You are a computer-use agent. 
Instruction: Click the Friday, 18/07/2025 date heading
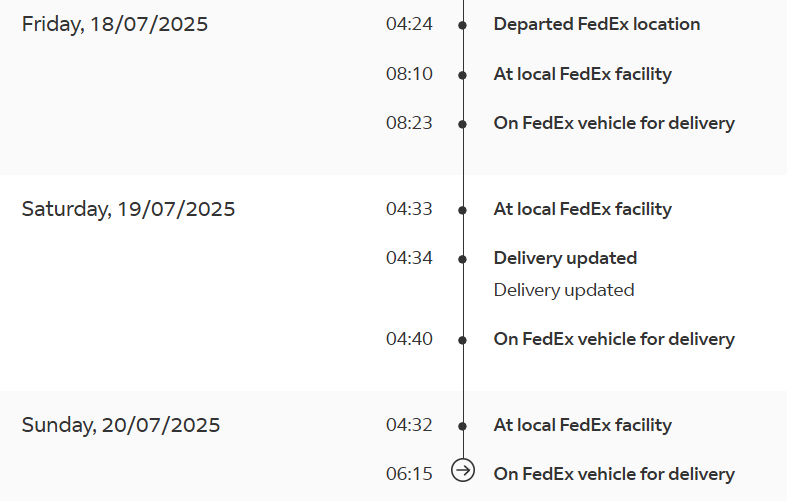tap(114, 25)
